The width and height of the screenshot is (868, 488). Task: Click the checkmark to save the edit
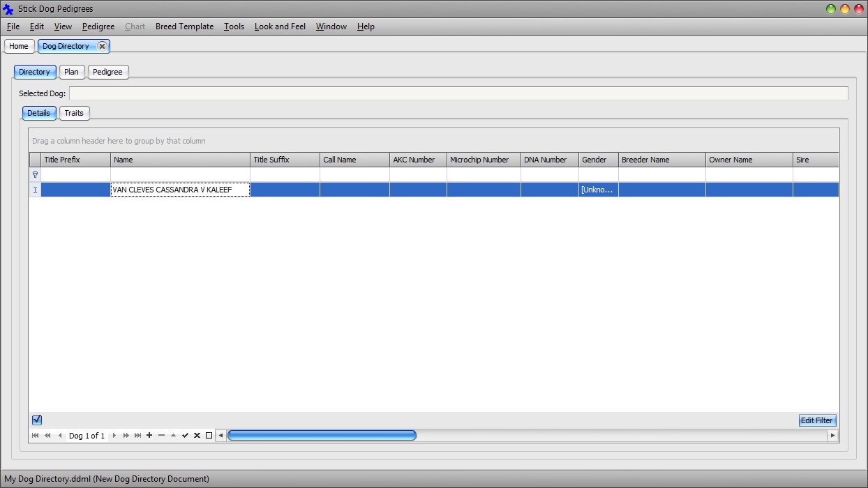tap(185, 436)
